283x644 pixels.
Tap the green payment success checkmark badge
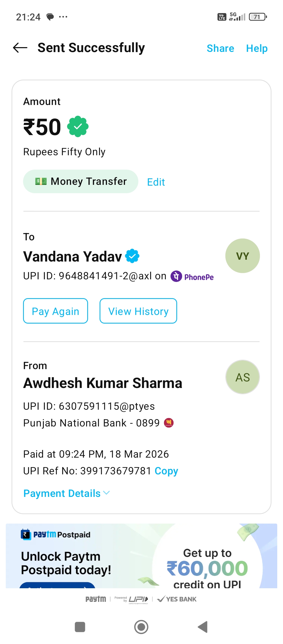[78, 127]
